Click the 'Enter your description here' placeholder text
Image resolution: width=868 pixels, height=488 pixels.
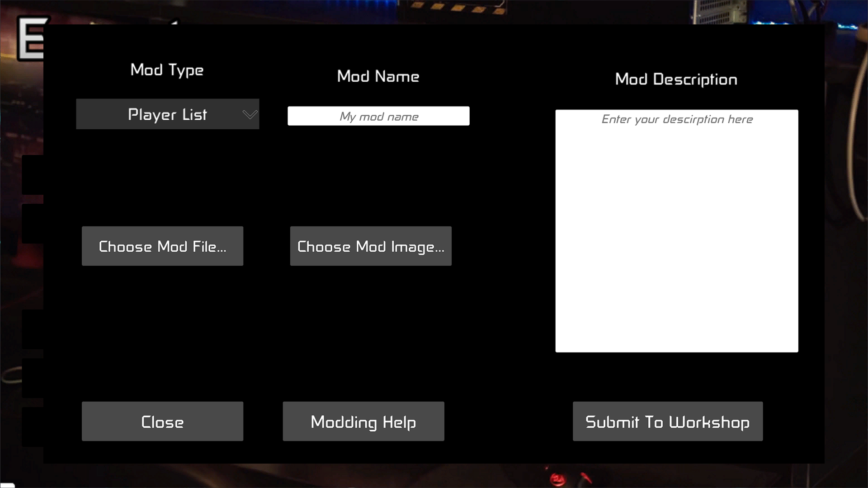pyautogui.click(x=677, y=119)
